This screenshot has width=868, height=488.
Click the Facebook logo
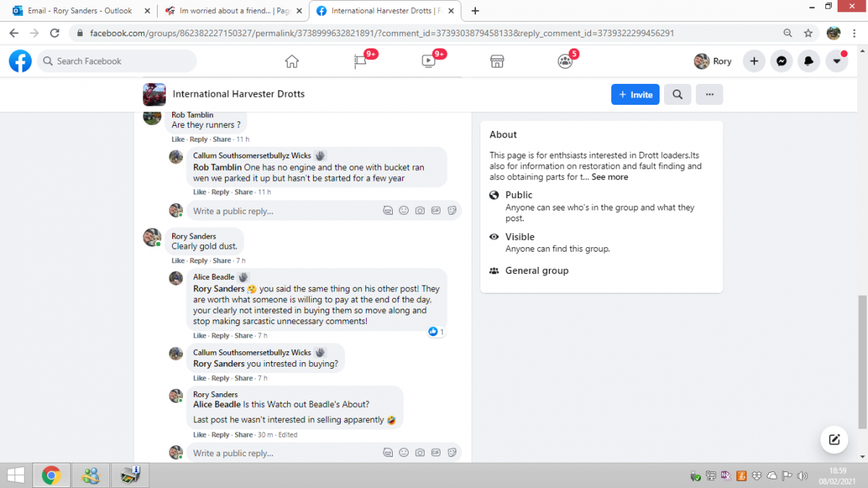coord(20,61)
